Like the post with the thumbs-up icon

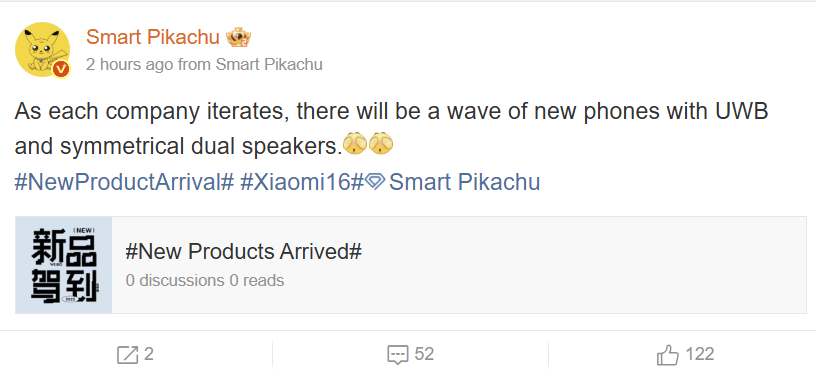tap(668, 355)
